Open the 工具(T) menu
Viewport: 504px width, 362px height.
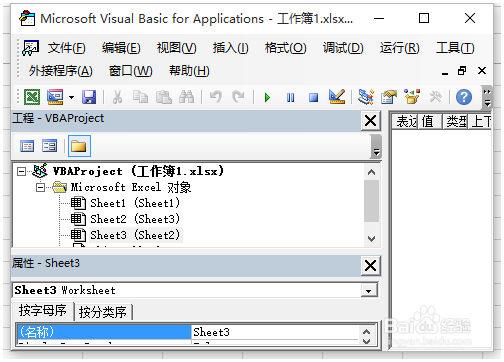point(455,48)
